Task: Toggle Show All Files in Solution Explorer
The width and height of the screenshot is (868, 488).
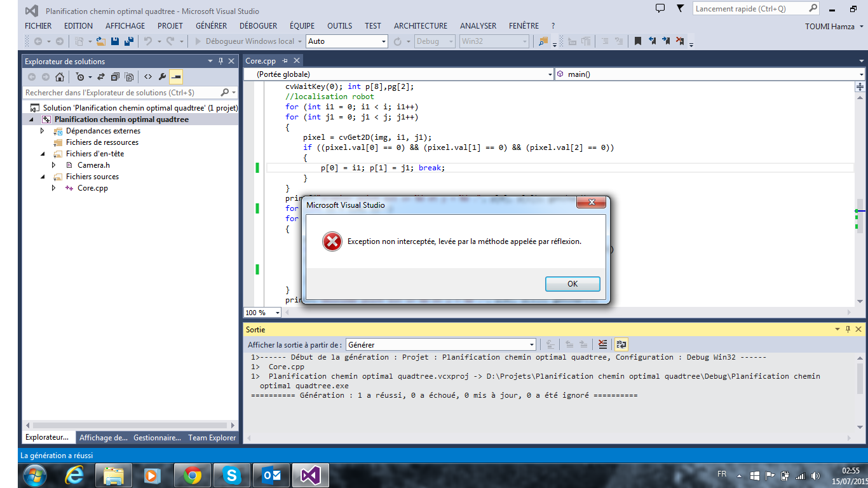Action: pyautogui.click(x=129, y=77)
